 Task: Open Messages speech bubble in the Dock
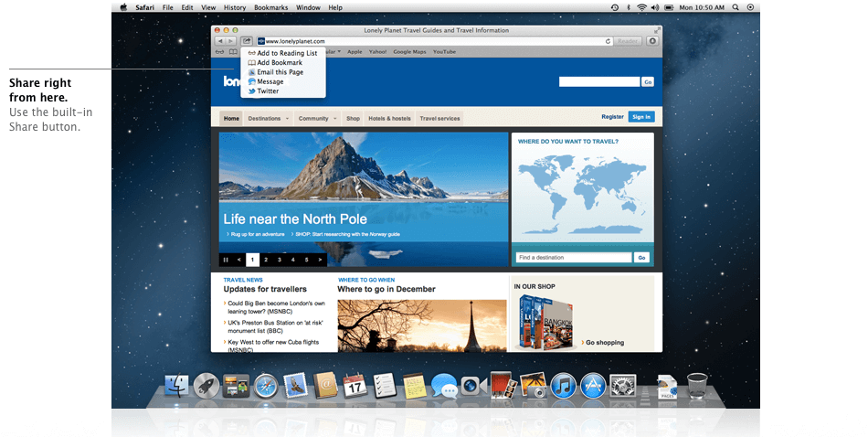click(444, 386)
